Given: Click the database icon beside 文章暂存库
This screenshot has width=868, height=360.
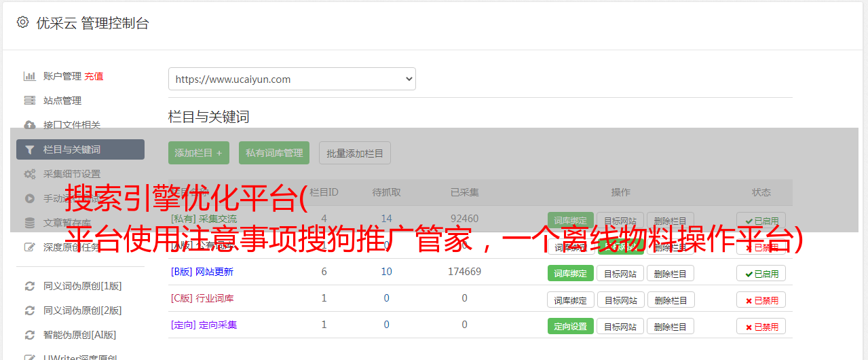Looking at the screenshot, I should pos(30,223).
